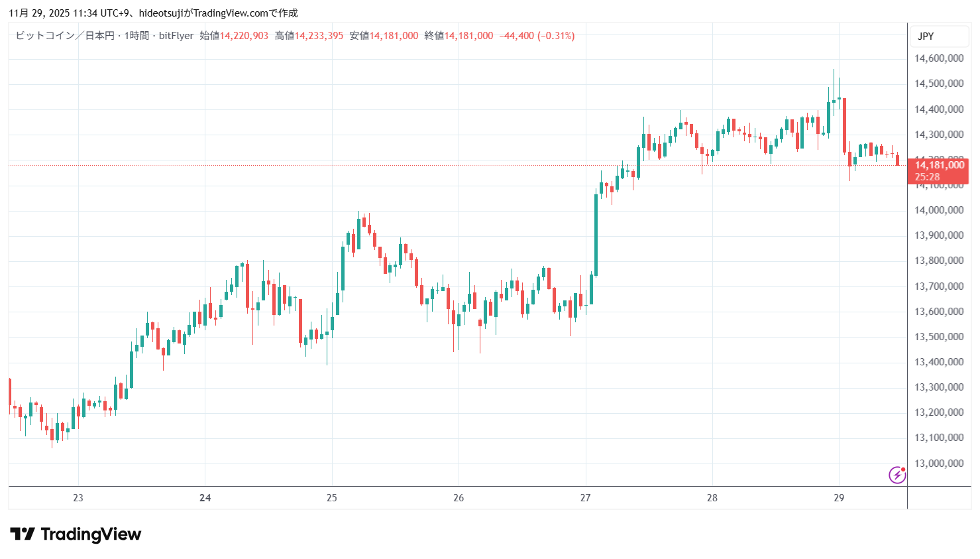Click the tall red candle after date 29
This screenshot has width=980, height=559.
844,126
